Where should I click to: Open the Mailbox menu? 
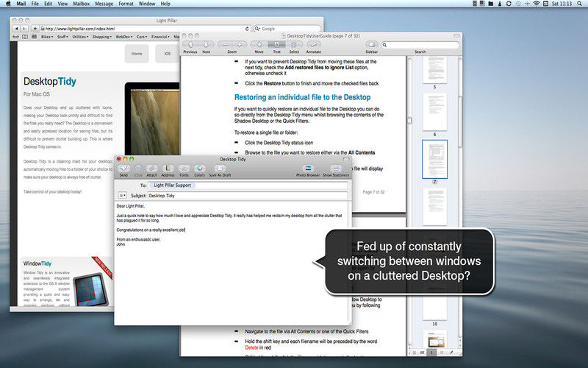(x=82, y=4)
